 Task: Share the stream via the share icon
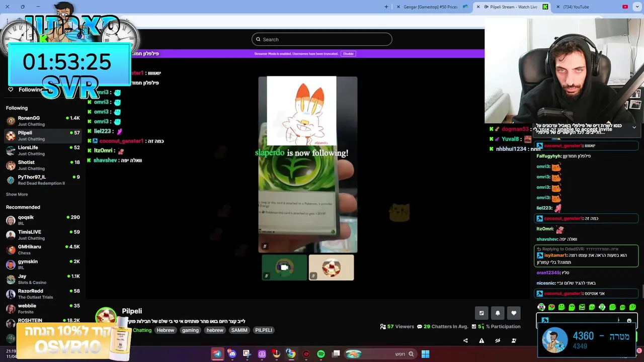click(x=465, y=340)
